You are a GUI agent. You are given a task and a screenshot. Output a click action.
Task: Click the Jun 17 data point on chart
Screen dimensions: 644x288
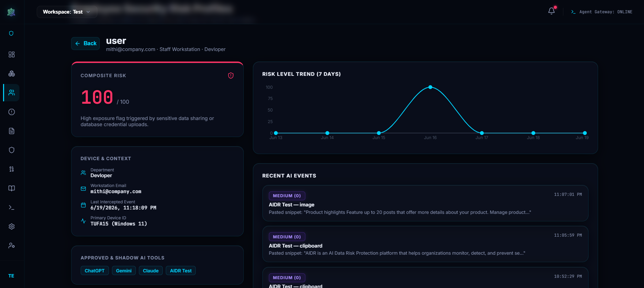point(482,133)
